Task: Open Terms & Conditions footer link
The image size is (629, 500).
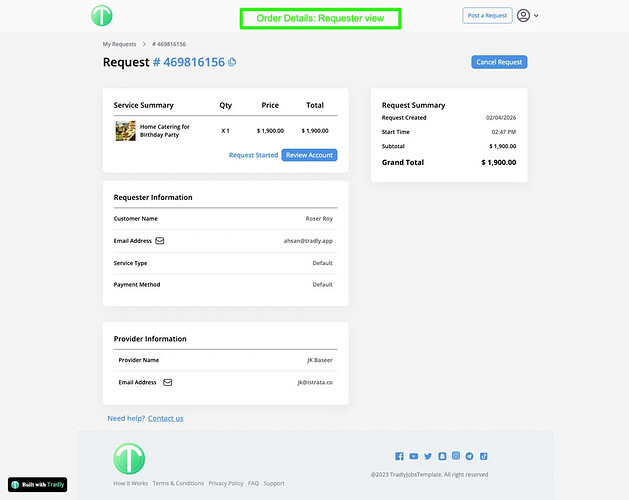Action: 178,483
